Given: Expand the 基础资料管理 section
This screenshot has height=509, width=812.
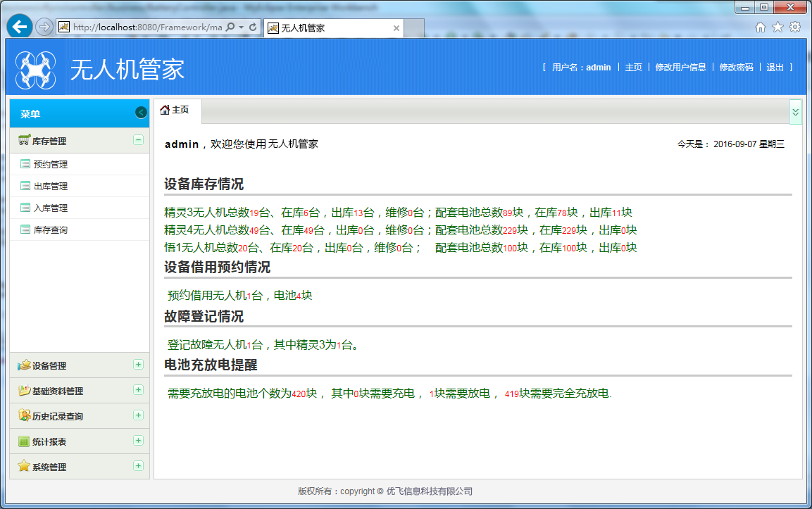Looking at the screenshot, I should pyautogui.click(x=138, y=390).
